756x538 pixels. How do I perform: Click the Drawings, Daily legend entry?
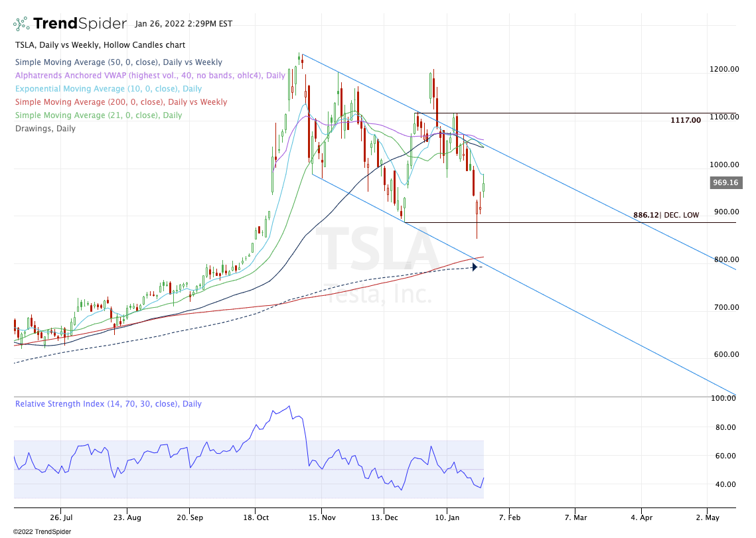[45, 128]
